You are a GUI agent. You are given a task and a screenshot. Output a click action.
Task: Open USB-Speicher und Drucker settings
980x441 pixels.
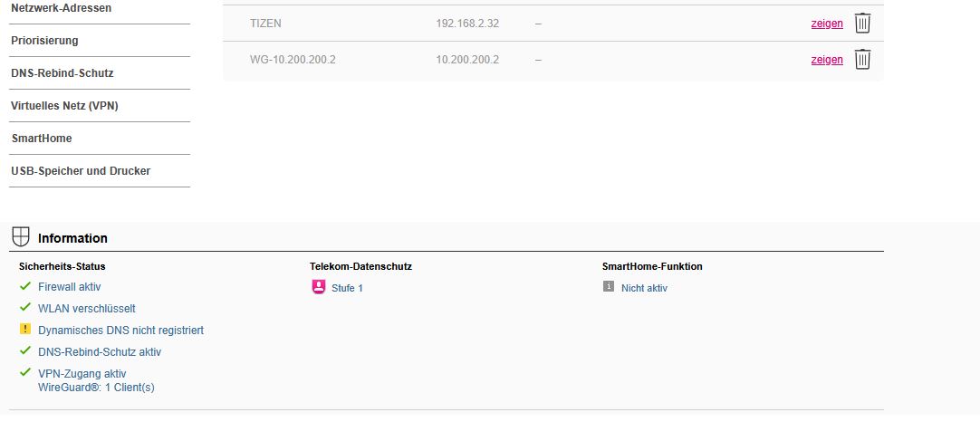click(81, 171)
